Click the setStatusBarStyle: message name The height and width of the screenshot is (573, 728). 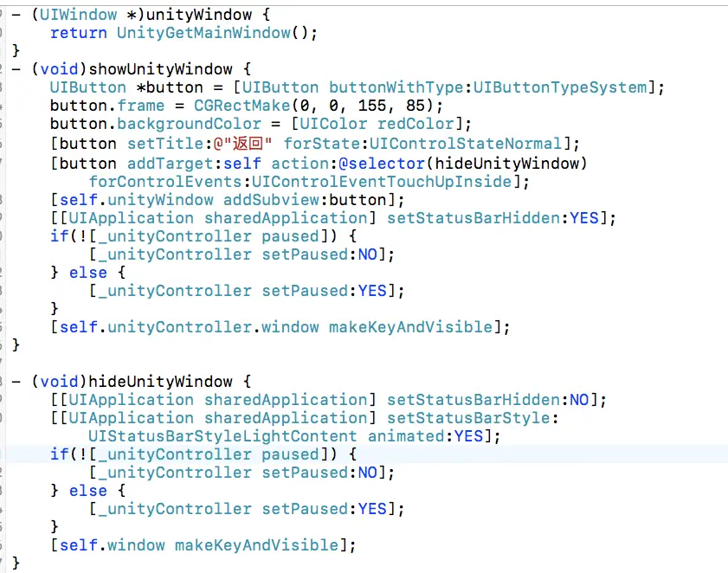point(473,418)
